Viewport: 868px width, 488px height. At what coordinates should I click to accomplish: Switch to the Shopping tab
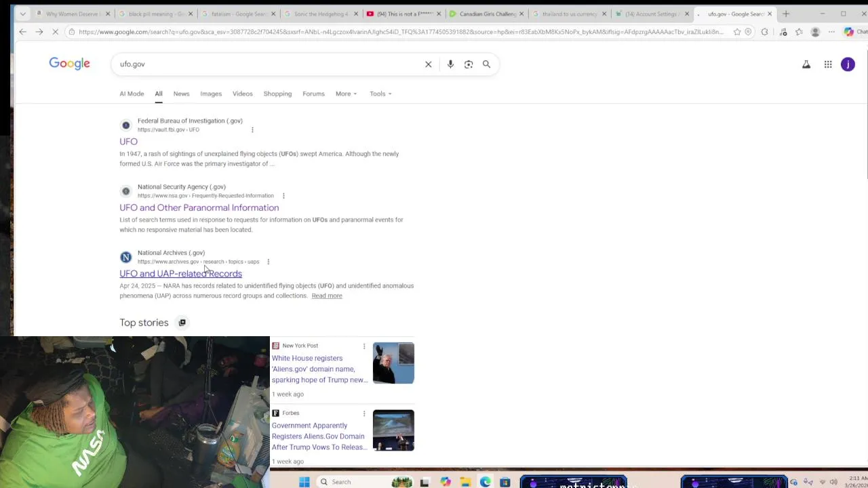click(x=277, y=94)
